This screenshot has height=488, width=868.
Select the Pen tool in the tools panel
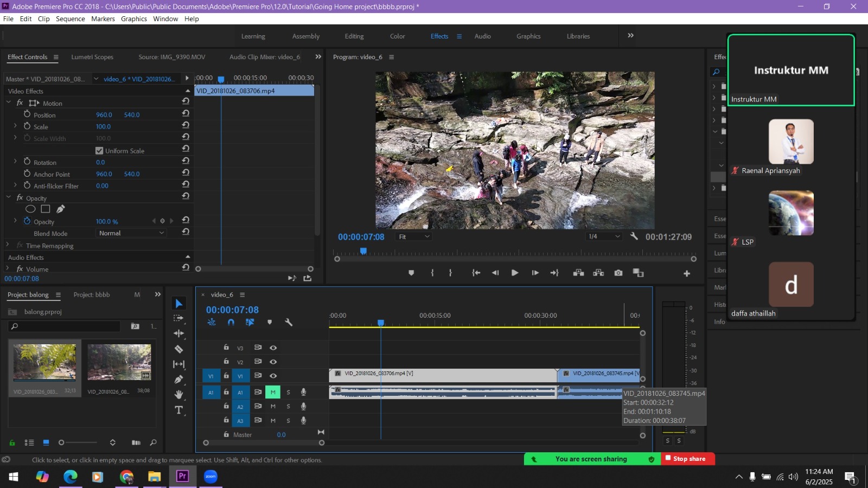[178, 380]
